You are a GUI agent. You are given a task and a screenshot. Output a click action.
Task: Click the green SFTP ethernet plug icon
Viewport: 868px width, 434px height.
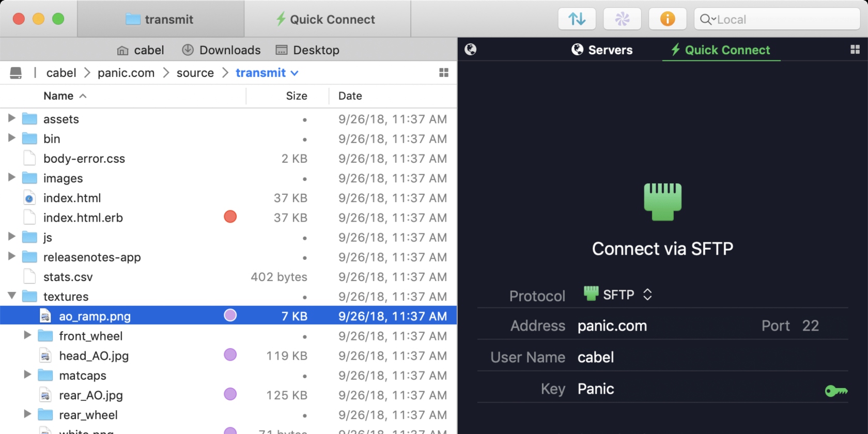(x=662, y=202)
